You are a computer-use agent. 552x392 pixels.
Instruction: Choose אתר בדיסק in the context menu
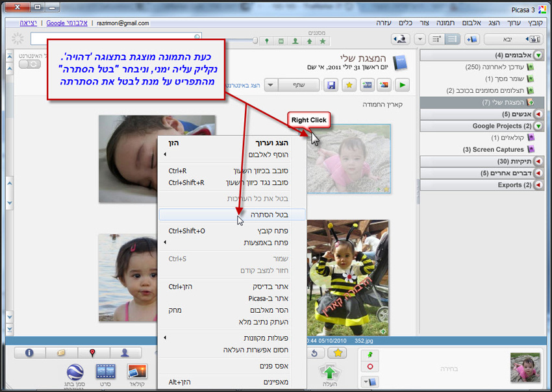(232, 287)
